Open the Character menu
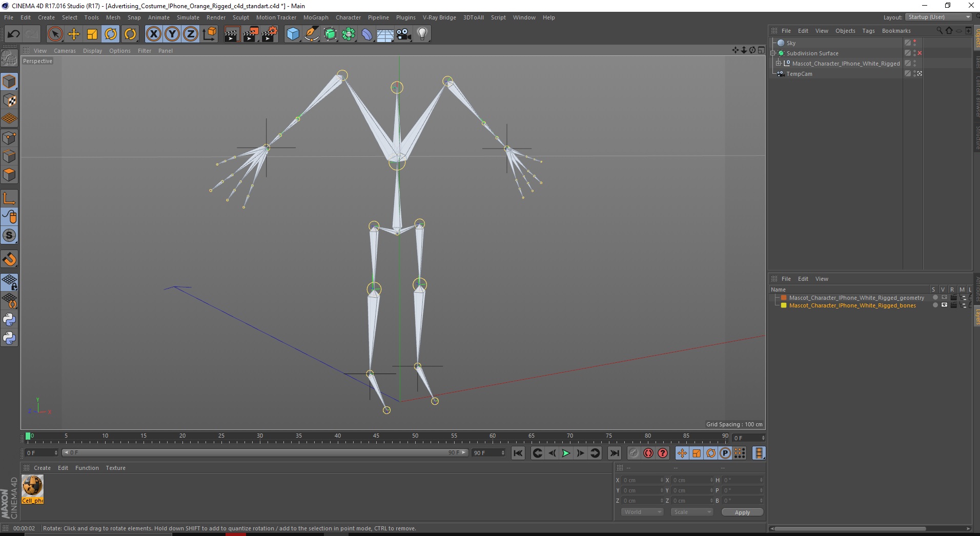The width and height of the screenshot is (980, 536). (x=348, y=17)
